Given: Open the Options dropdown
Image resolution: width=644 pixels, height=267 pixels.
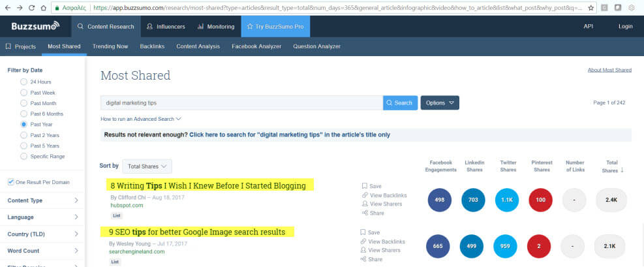Looking at the screenshot, I should click(x=440, y=102).
